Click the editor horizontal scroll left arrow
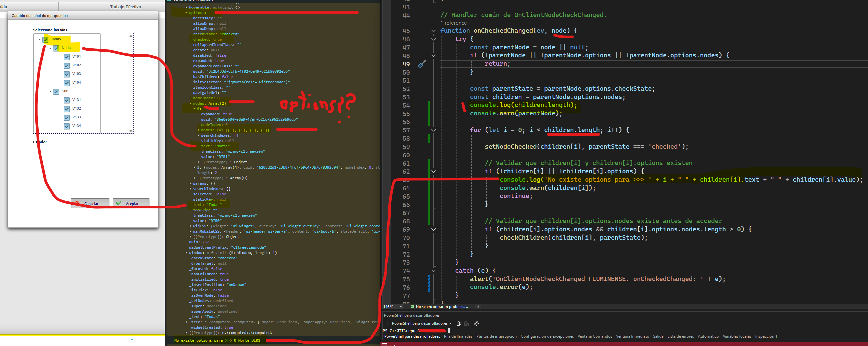868x346 pixels. coord(478,307)
